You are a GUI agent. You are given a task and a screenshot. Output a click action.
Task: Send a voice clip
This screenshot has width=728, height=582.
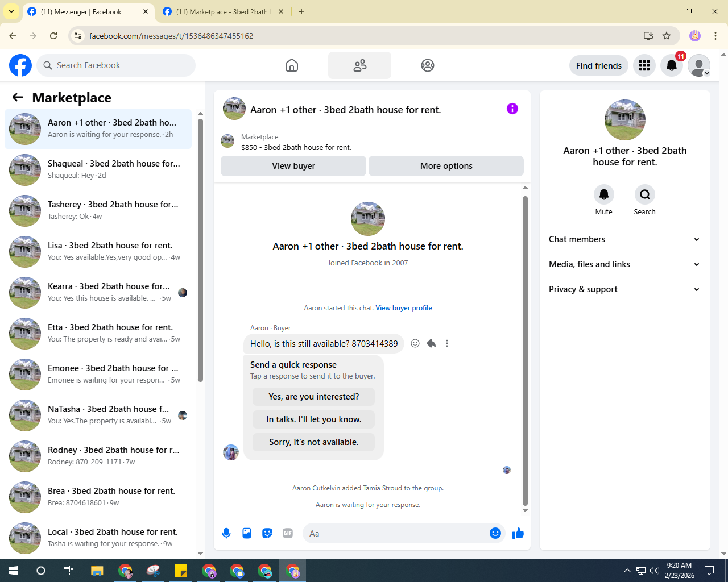click(226, 533)
